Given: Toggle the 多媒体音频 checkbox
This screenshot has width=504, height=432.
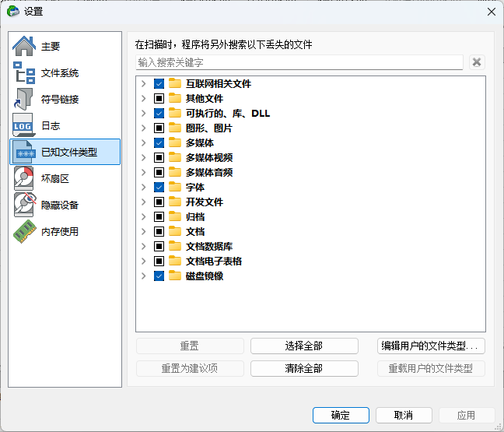Looking at the screenshot, I should (x=159, y=173).
